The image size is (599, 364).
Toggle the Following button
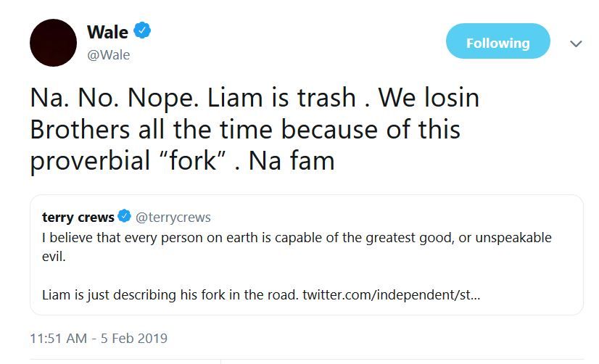coord(497,43)
